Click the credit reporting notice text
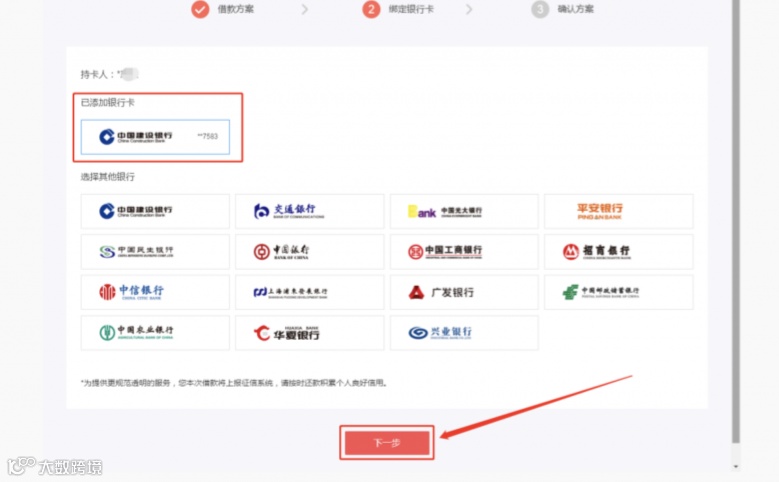 [234, 383]
